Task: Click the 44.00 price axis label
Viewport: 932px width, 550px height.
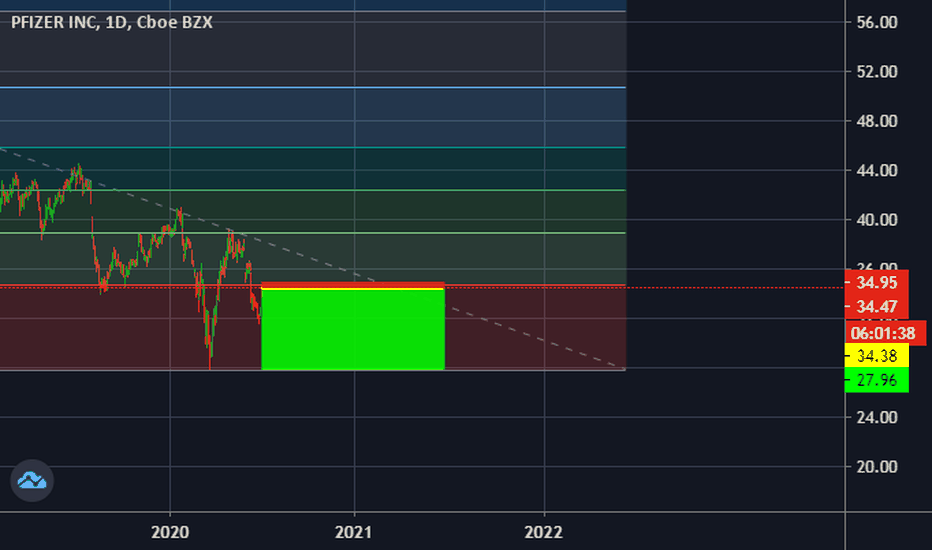Action: 877,171
